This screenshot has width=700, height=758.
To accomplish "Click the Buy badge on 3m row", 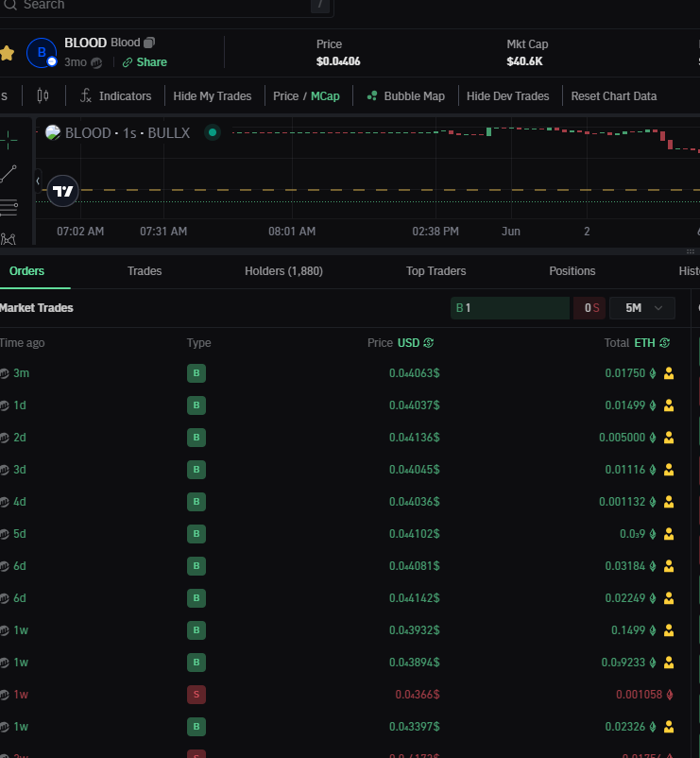I will tap(196, 373).
